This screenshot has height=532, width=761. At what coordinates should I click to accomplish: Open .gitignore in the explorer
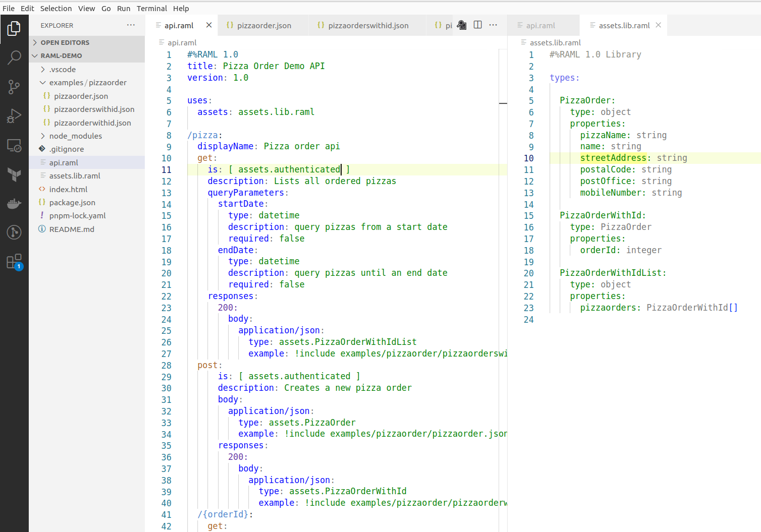87,149
